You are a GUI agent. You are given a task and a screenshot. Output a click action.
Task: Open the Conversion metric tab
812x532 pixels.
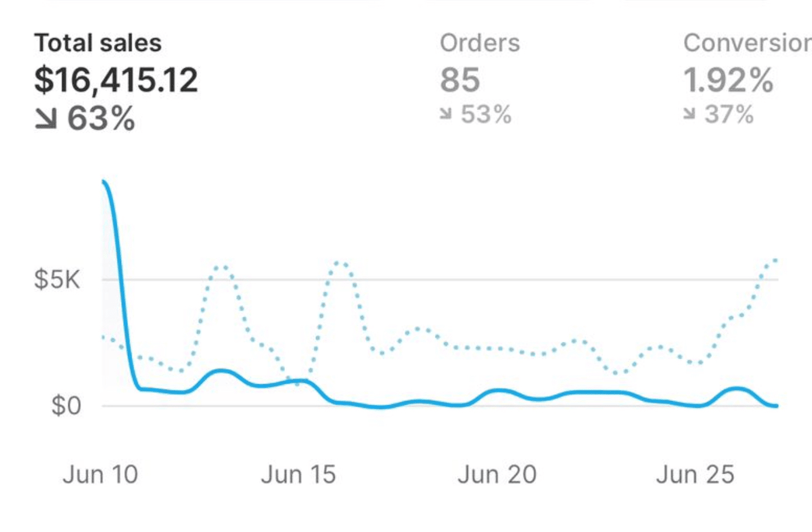747,43
